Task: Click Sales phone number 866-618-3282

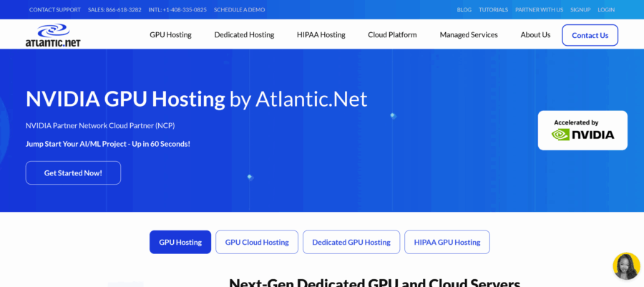Action: [x=114, y=9]
